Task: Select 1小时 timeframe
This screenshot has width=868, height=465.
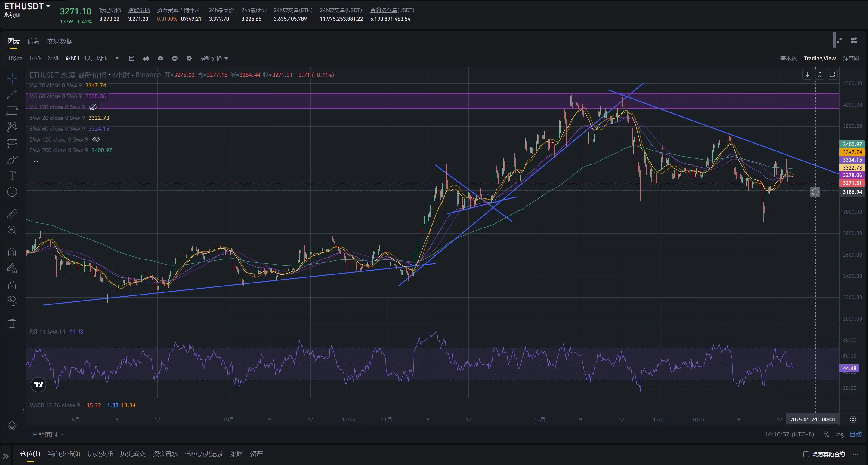Action: coord(36,58)
